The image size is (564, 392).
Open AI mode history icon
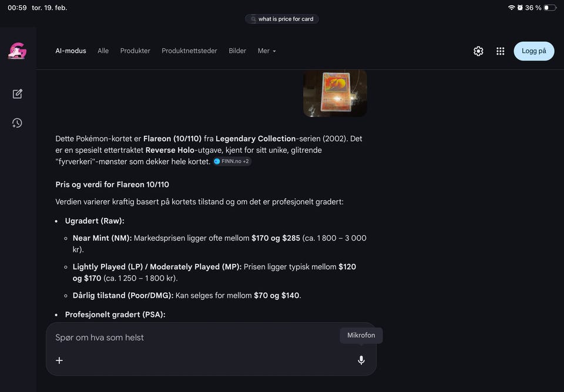[x=17, y=123]
